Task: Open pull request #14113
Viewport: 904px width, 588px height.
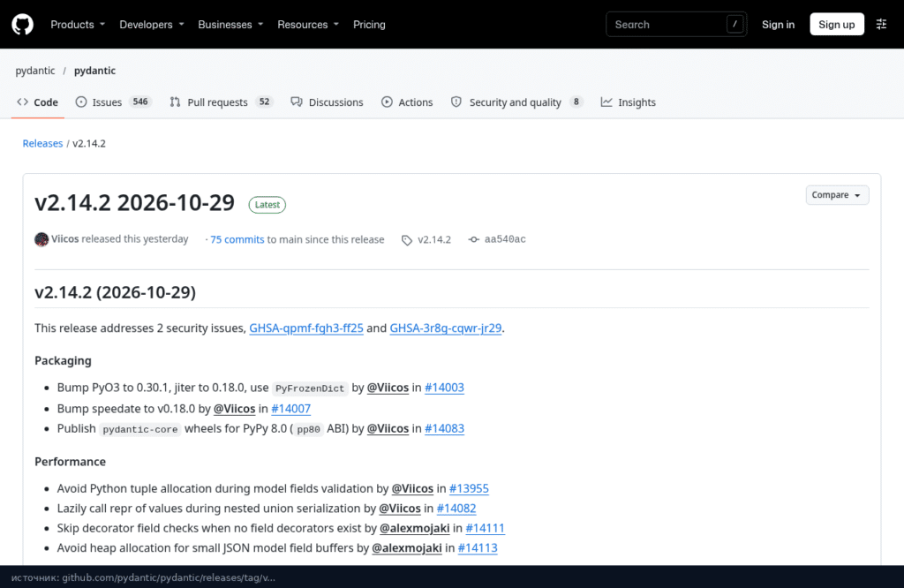Action: 478,547
